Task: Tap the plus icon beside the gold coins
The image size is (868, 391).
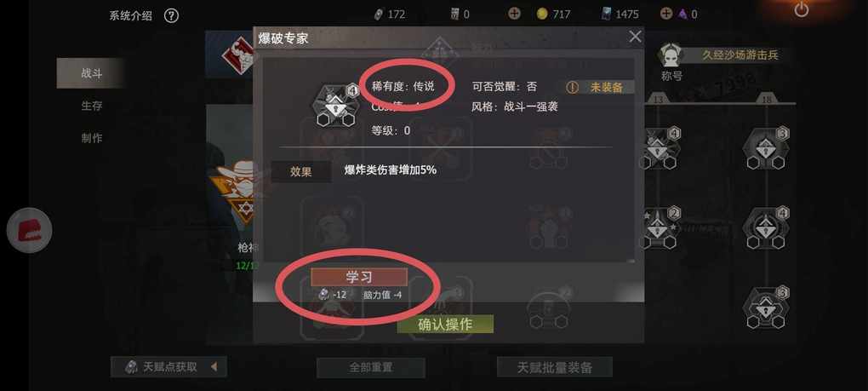Action: pyautogui.click(x=514, y=14)
